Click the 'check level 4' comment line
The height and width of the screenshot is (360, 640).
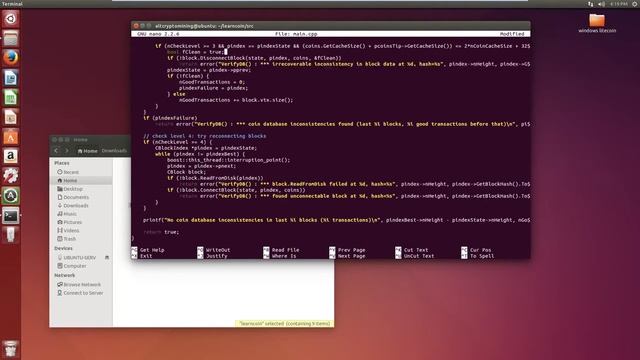click(204, 136)
